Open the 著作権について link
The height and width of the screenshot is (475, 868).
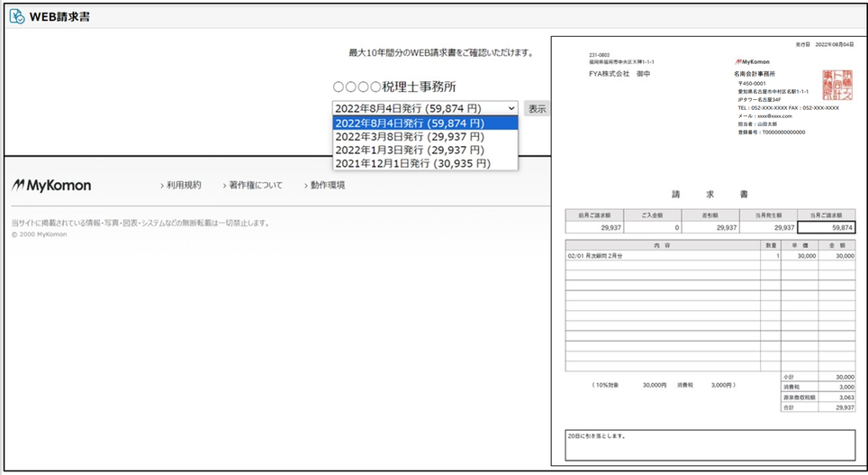(x=255, y=186)
